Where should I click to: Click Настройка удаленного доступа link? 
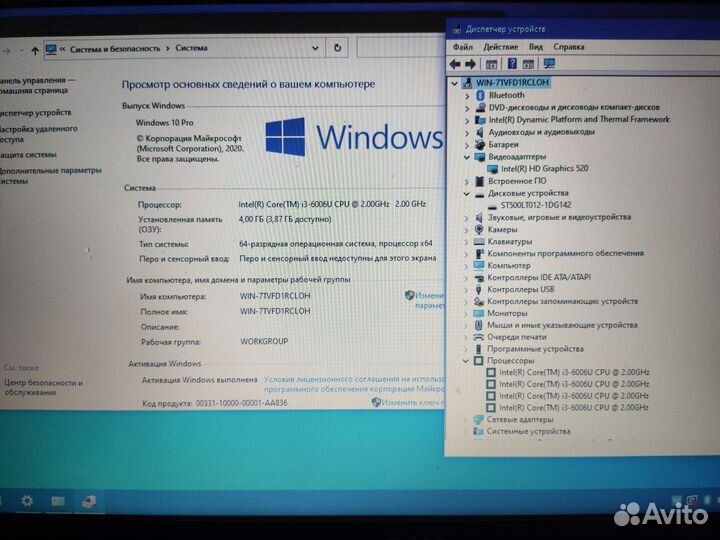point(38,134)
